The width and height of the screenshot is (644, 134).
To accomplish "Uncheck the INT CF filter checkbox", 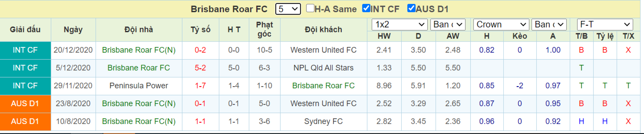I will 366,8.
